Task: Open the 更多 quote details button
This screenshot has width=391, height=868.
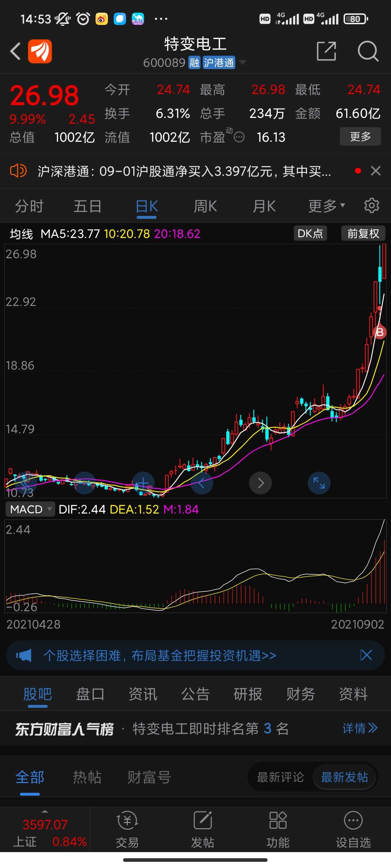Action: point(360,136)
